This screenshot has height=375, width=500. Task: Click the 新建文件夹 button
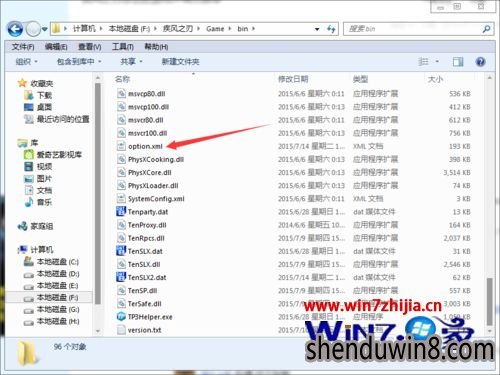click(180, 62)
